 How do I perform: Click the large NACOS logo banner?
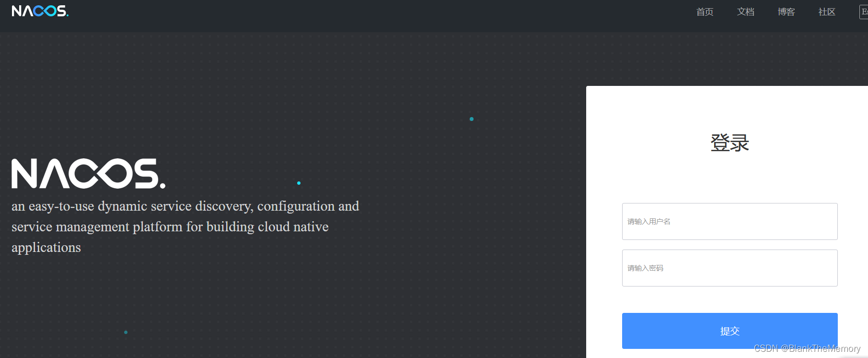[x=89, y=173]
